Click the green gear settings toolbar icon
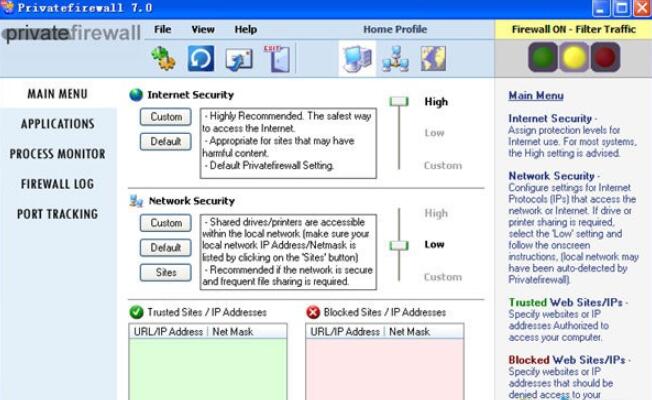The width and height of the screenshot is (652, 400). point(163,58)
